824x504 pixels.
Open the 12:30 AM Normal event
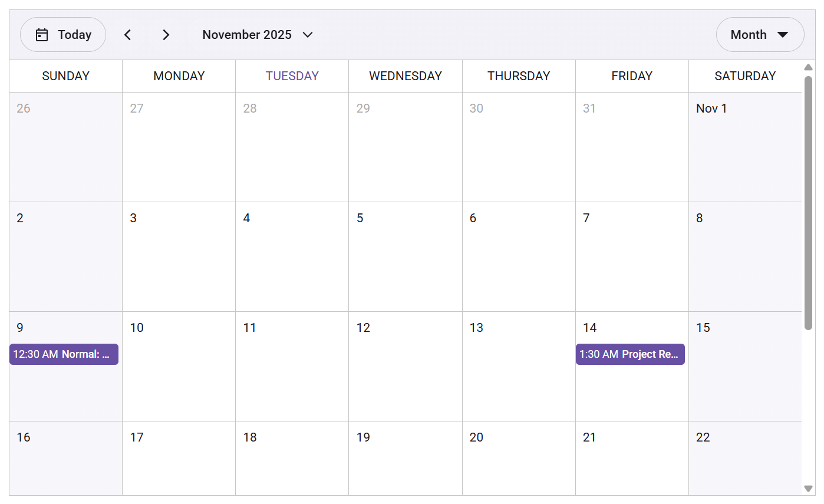[64, 354]
